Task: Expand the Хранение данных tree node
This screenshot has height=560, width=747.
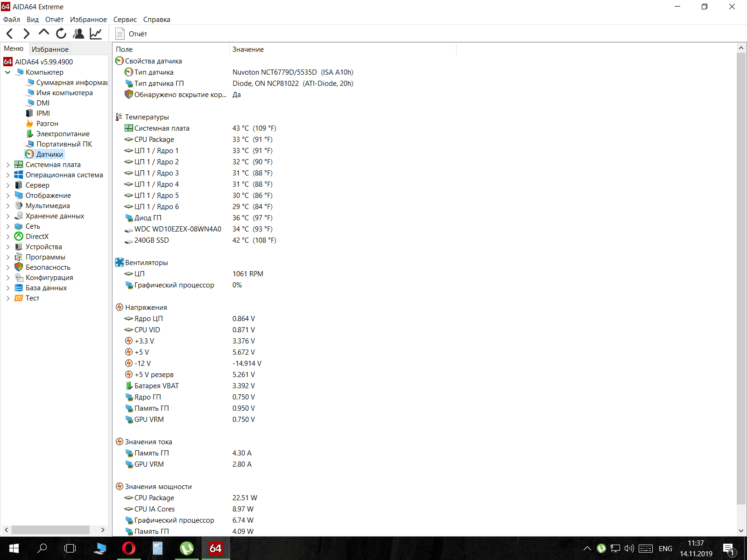Action: click(x=8, y=216)
